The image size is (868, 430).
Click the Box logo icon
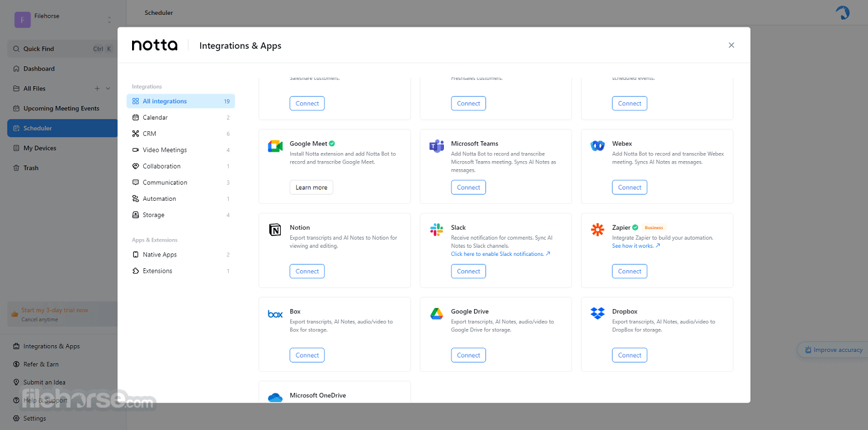(275, 314)
